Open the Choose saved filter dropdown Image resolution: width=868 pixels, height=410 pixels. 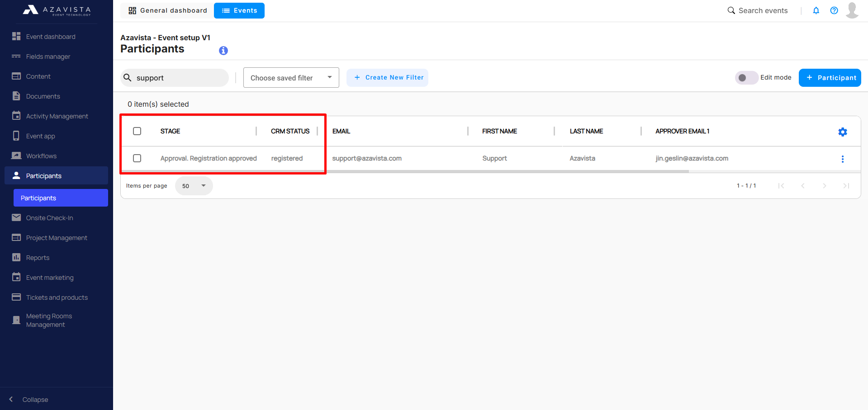(291, 78)
